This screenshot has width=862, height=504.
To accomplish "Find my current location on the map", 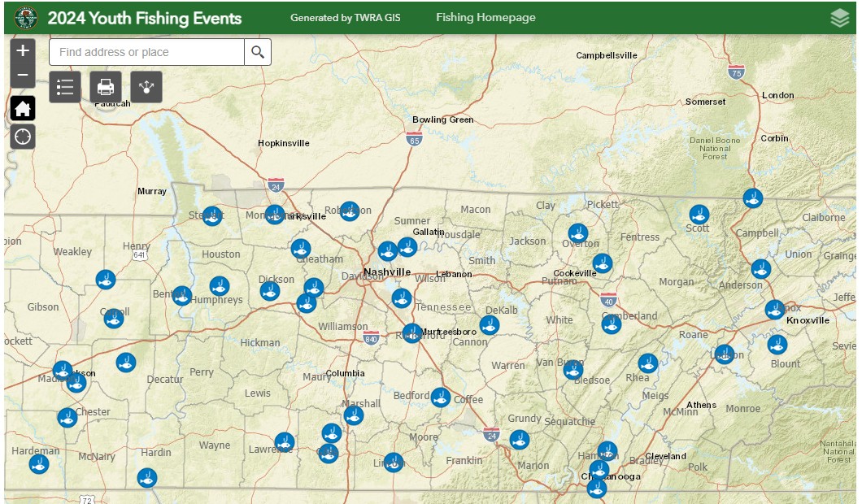I will pyautogui.click(x=23, y=137).
